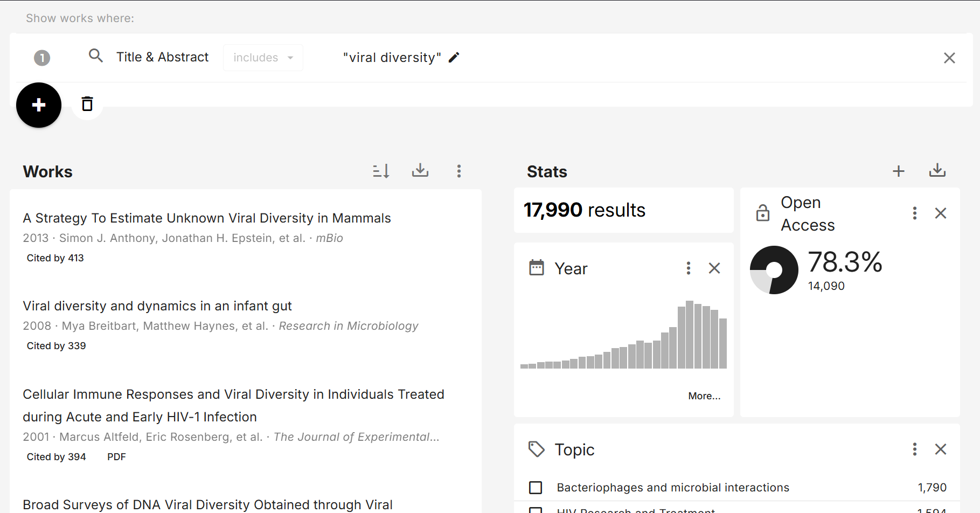The width and height of the screenshot is (980, 513).
Task: Open the Works sort options
Action: 381,171
